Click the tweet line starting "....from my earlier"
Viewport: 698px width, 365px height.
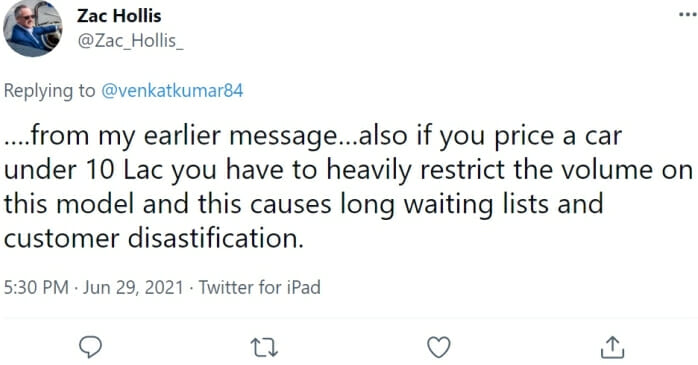pyautogui.click(x=313, y=136)
